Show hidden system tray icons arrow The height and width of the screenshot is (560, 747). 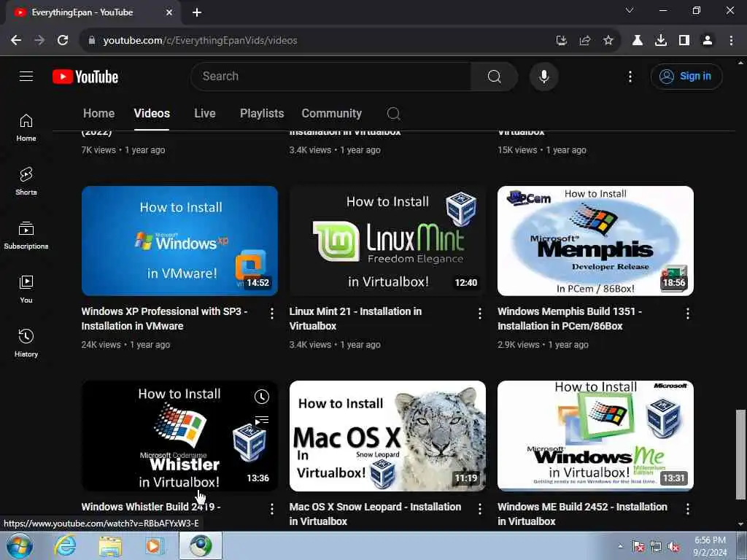(x=620, y=546)
